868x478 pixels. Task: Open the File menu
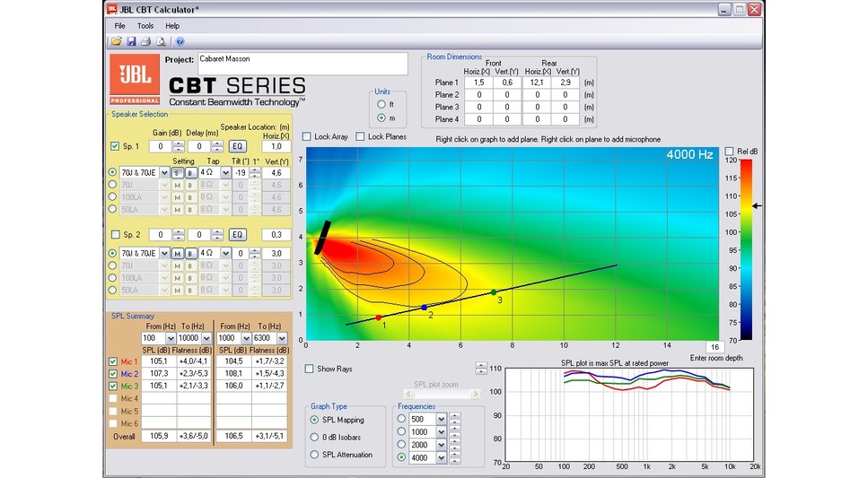tap(119, 26)
